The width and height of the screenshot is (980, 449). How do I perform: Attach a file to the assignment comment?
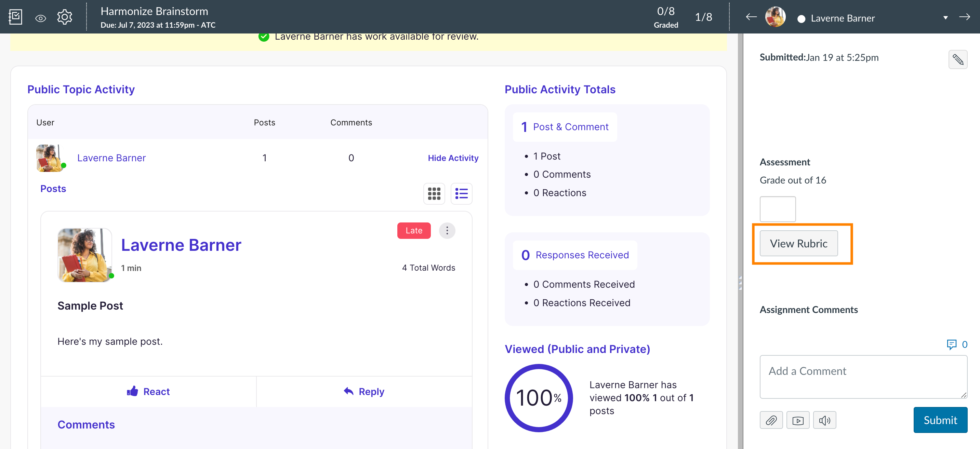[771, 420]
